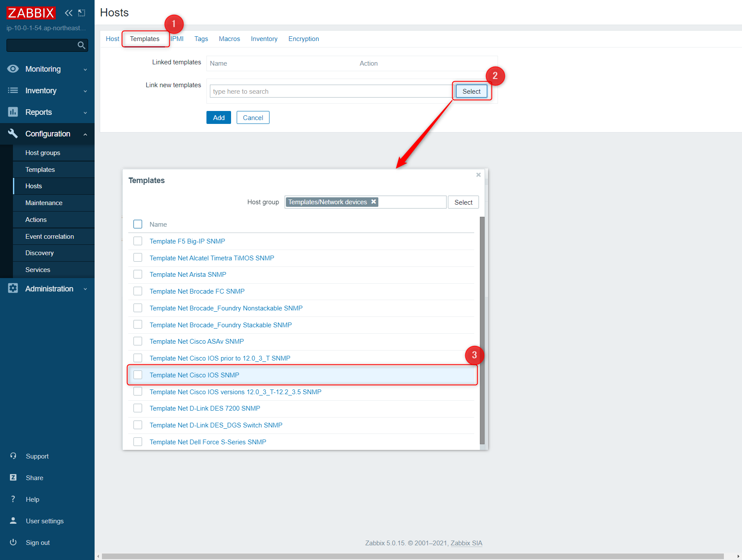The height and width of the screenshot is (560, 742).
Task: Check Brocade_Foundry Nonstackable SNMP checkbox
Action: pos(138,308)
